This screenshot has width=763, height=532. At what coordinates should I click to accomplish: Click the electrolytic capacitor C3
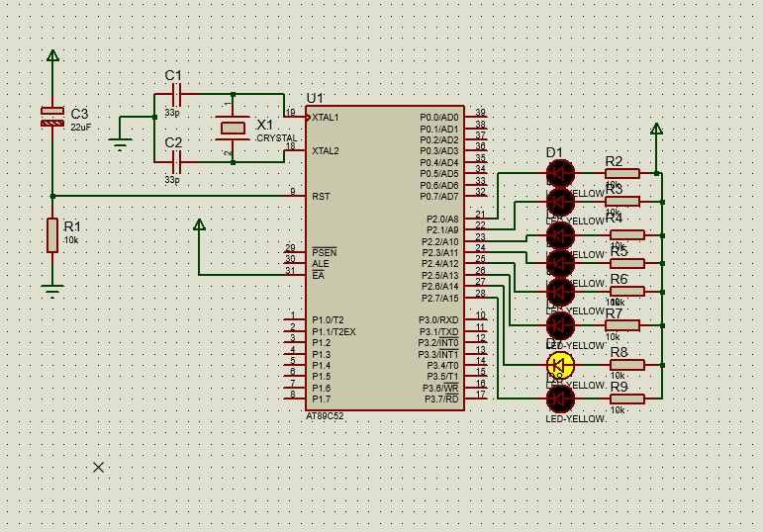[52, 118]
